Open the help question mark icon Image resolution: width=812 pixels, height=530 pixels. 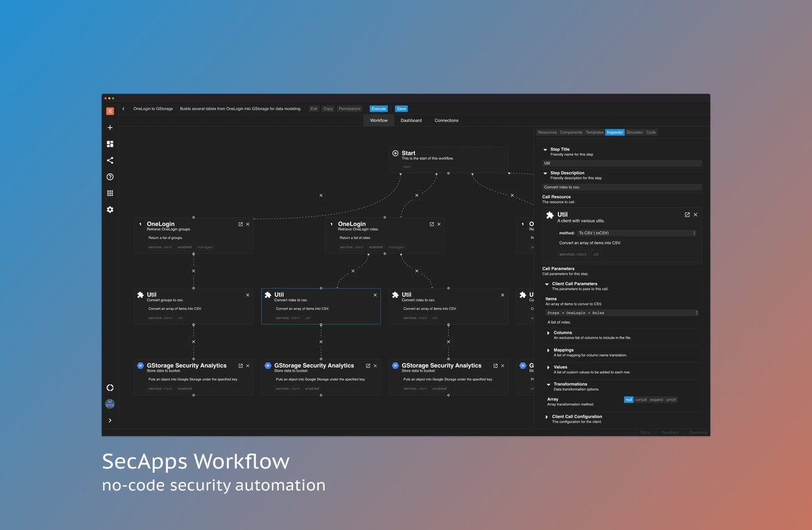[x=110, y=177]
